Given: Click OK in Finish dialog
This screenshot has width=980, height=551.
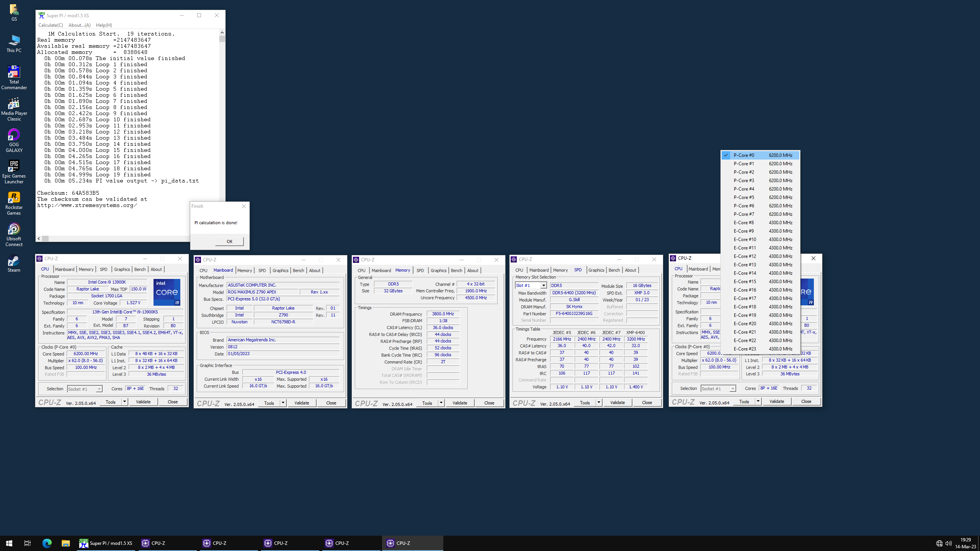Looking at the screenshot, I should coord(229,241).
